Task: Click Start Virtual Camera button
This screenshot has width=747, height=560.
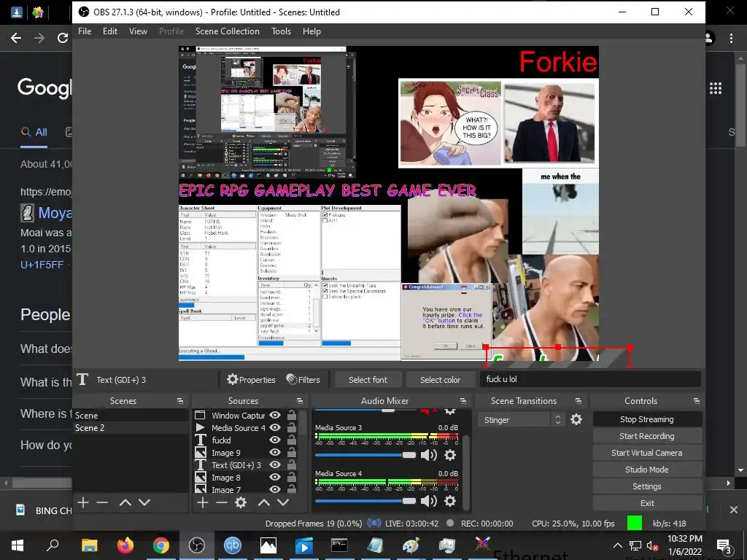Action: [647, 453]
